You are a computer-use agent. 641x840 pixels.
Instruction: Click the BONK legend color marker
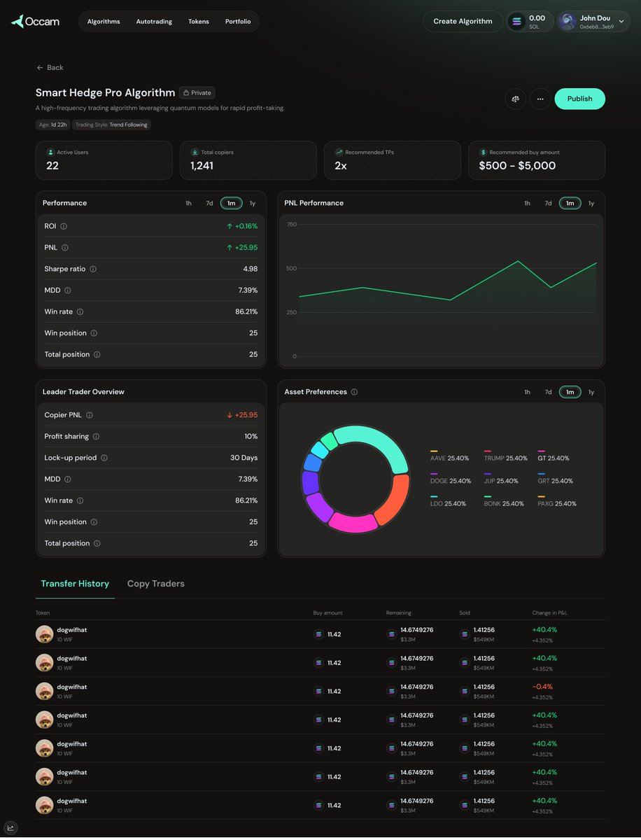[x=488, y=496]
